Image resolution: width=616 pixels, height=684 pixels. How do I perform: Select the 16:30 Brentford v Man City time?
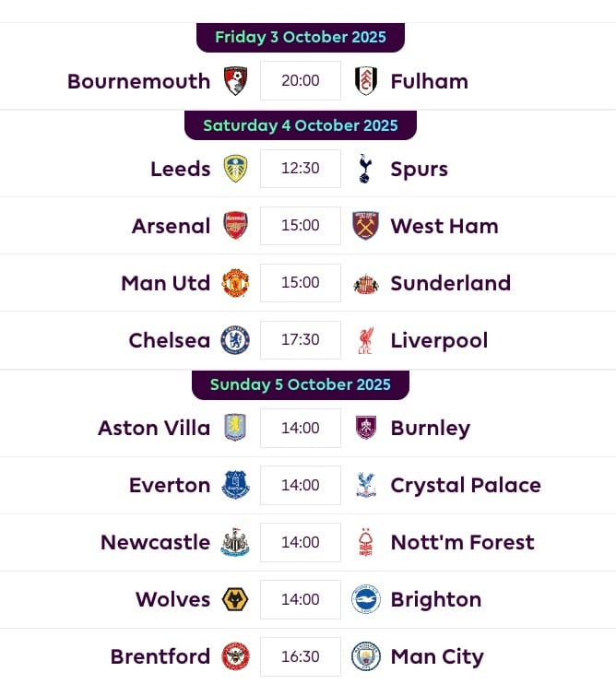301,657
